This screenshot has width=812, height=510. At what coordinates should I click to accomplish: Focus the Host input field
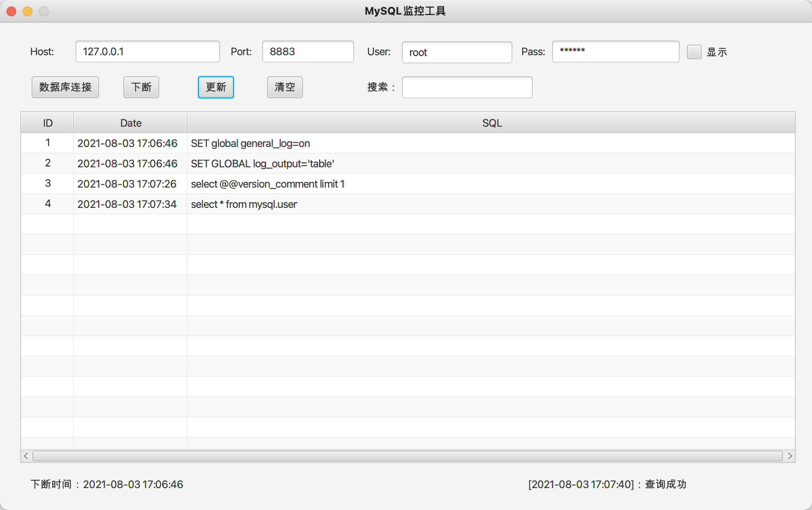tap(147, 52)
